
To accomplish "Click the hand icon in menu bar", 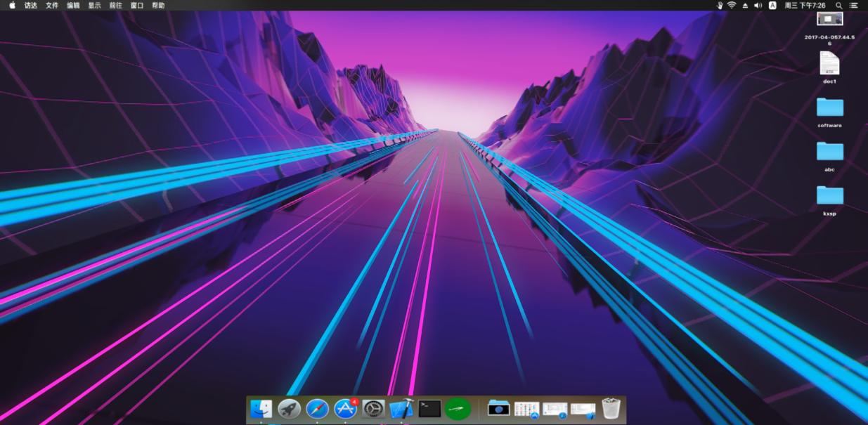I will tap(719, 5).
